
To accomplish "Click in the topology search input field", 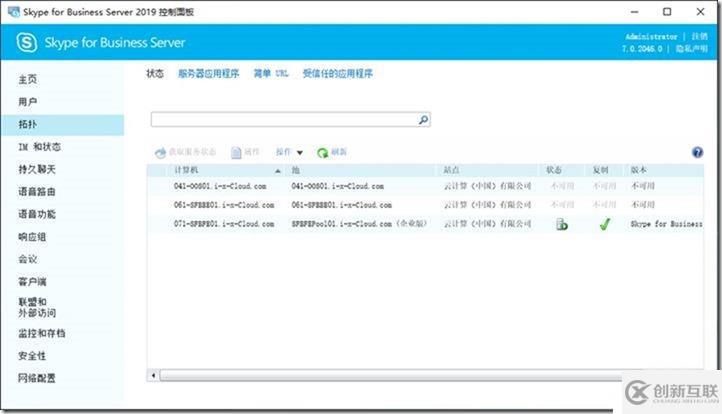I will tap(284, 120).
